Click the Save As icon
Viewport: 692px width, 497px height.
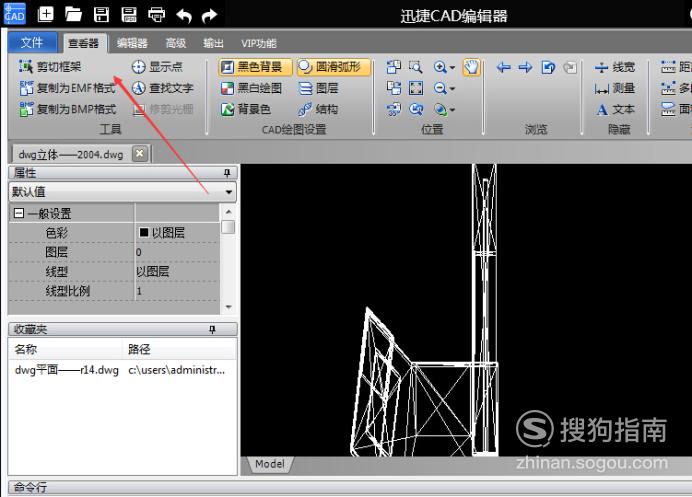(x=128, y=14)
